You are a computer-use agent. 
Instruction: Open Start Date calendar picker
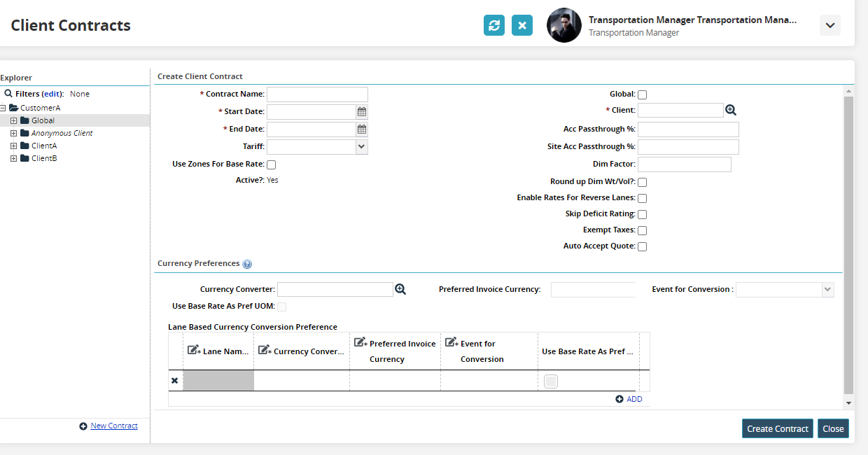[x=362, y=111]
